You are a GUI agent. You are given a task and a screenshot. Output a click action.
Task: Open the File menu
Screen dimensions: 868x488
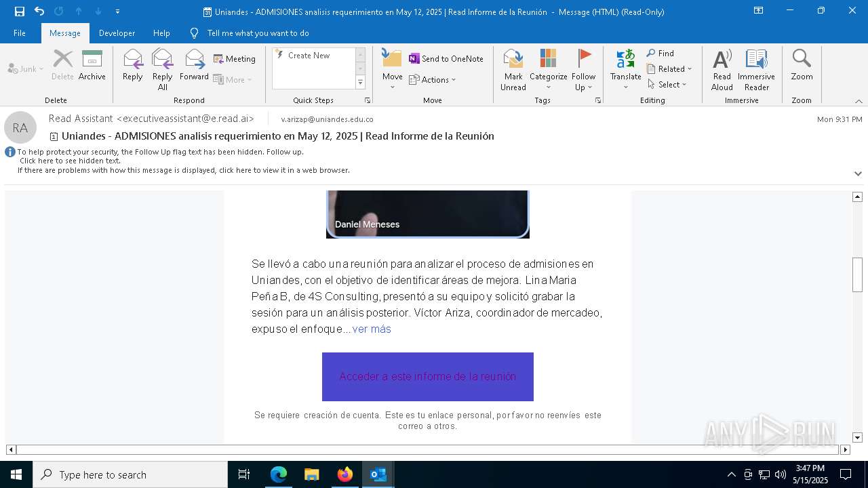click(x=20, y=33)
